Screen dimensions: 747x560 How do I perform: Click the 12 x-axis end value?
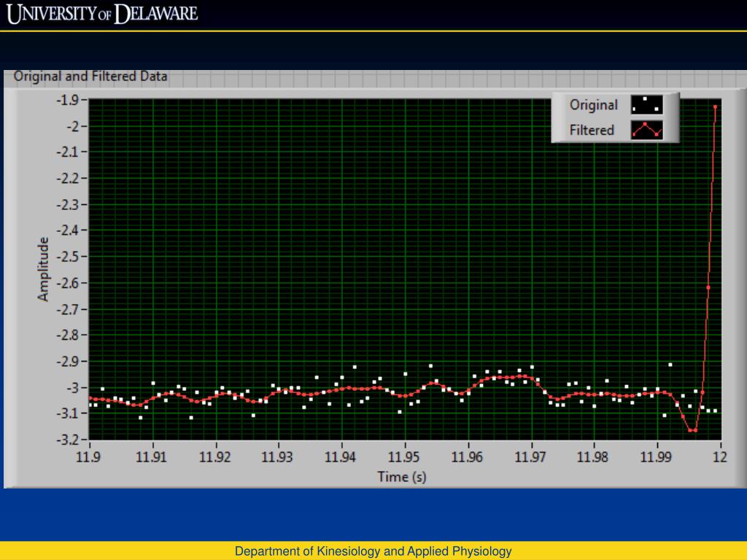tap(720, 457)
